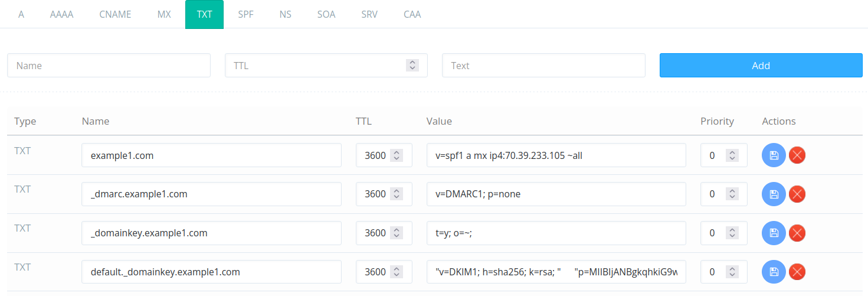
Task: Adjust priority stepper for default._domainkey row
Action: [732, 272]
